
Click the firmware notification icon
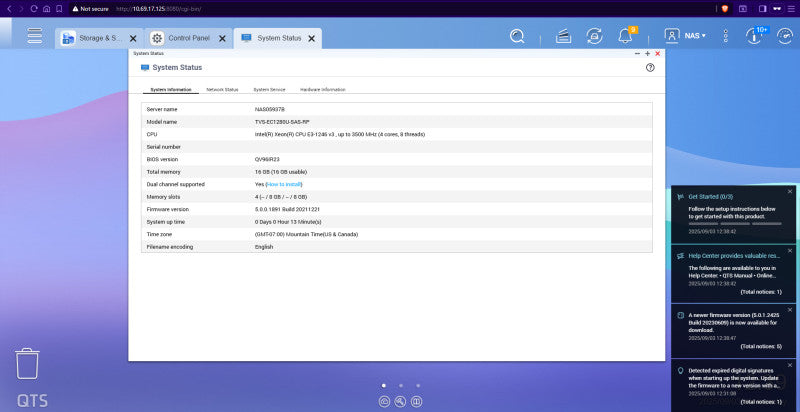[680, 316]
